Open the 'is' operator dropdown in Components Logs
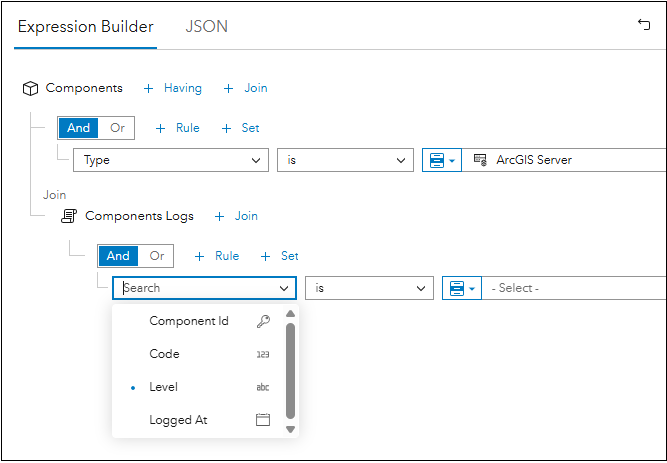This screenshot has width=667, height=463. (x=369, y=288)
